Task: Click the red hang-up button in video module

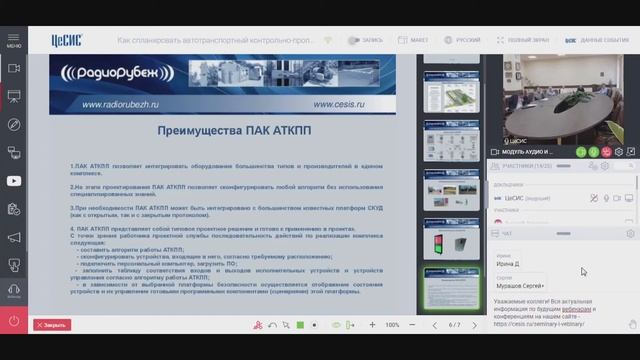Action: [606, 152]
